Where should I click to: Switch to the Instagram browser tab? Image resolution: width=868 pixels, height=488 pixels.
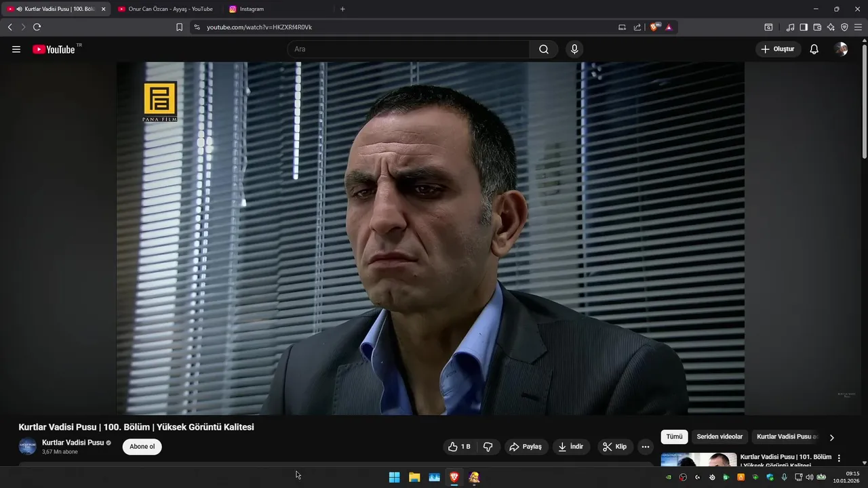[x=278, y=9]
